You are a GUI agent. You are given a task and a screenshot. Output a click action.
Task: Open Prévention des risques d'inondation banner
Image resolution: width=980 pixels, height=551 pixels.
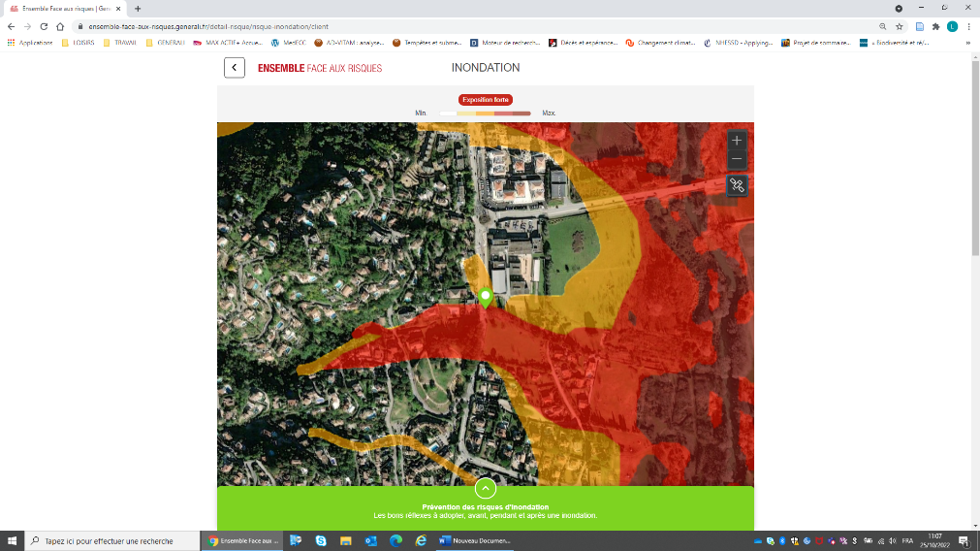click(485, 511)
